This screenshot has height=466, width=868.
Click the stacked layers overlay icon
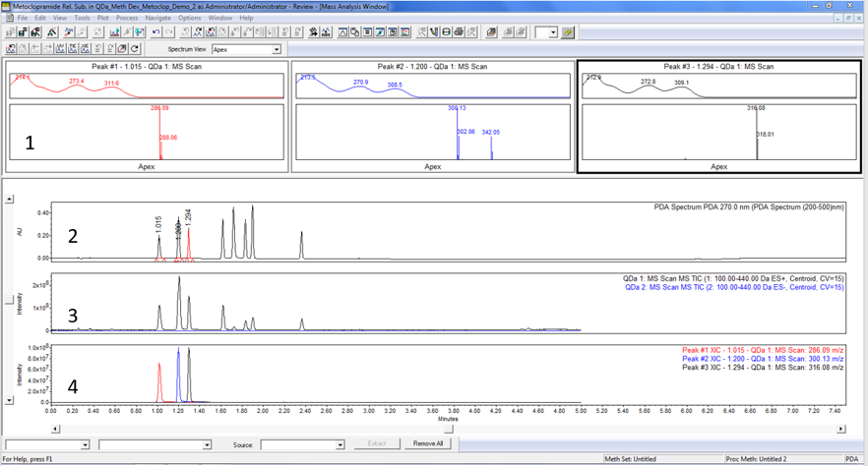point(491,32)
